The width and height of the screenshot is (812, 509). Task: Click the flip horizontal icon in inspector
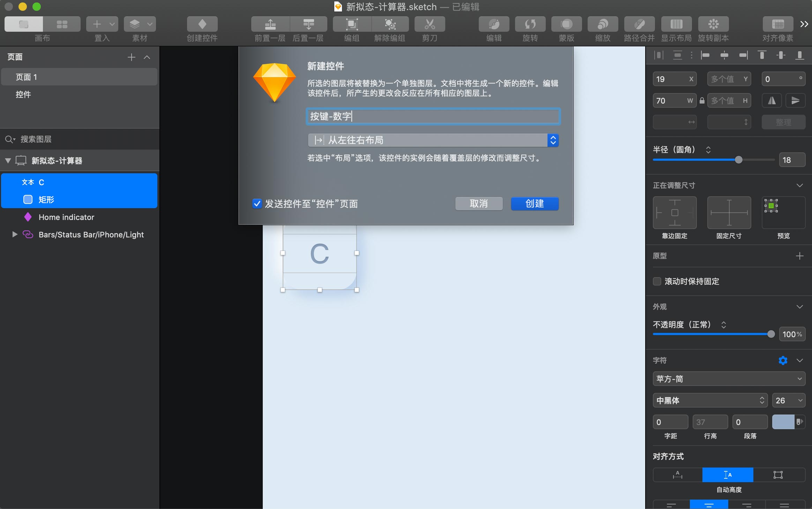(x=772, y=101)
